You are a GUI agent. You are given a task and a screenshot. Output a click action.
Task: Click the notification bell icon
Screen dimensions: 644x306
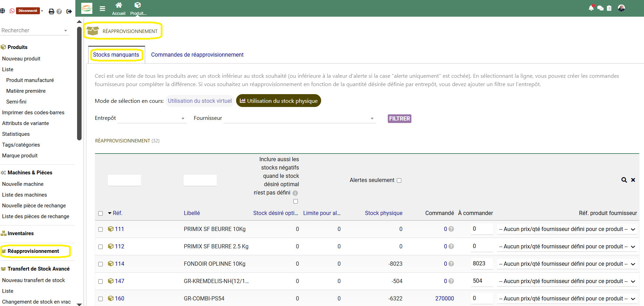pos(591,8)
